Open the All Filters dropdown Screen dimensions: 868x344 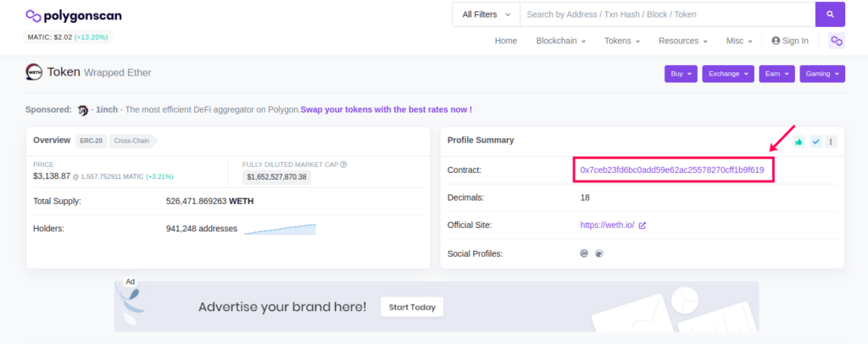(x=486, y=14)
